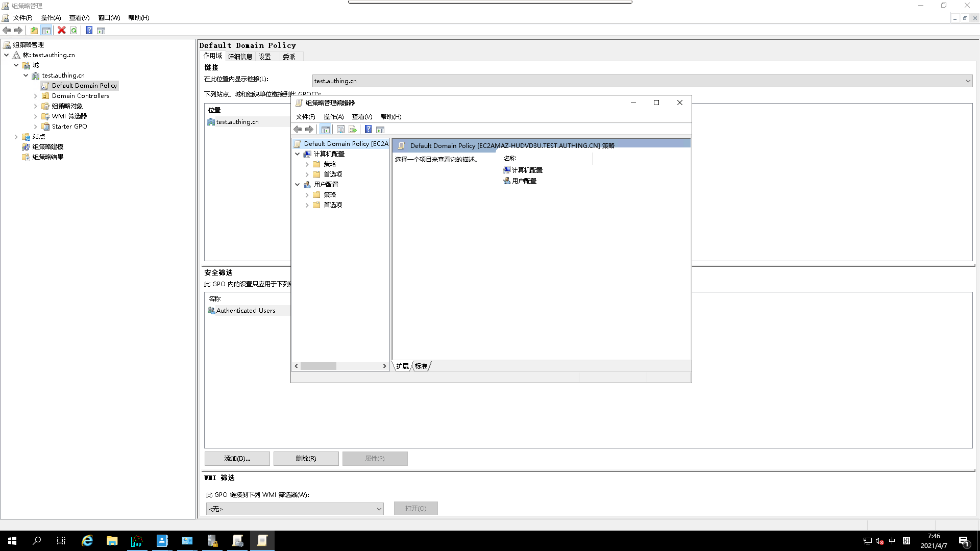The image size is (980, 551).
Task: Click the green refresh icon in main toolbar
Action: click(x=74, y=30)
